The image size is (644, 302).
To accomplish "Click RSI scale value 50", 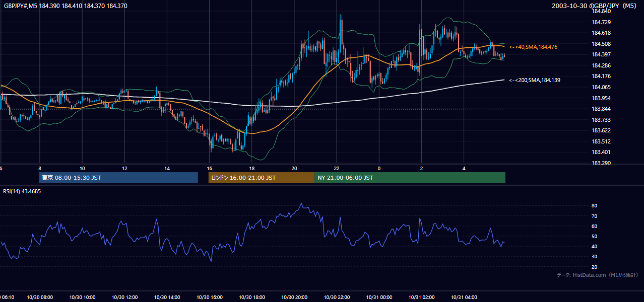I will click(x=594, y=236).
